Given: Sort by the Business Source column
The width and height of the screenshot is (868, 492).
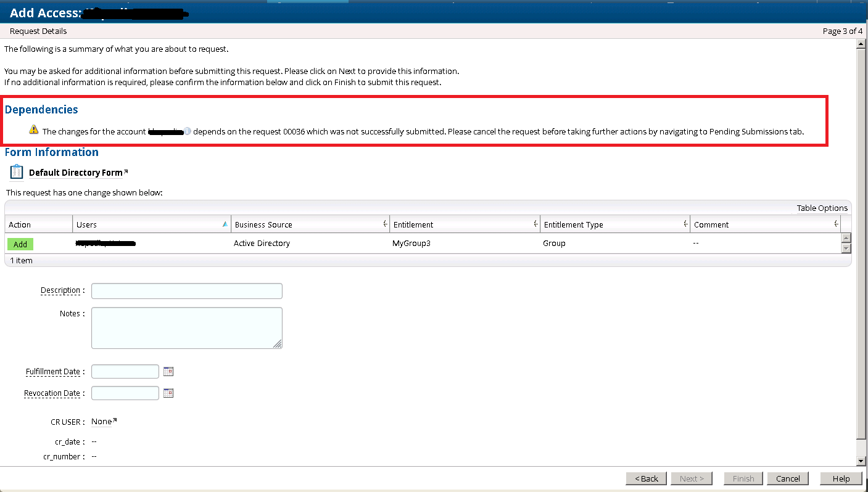Looking at the screenshot, I should pyautogui.click(x=310, y=225).
